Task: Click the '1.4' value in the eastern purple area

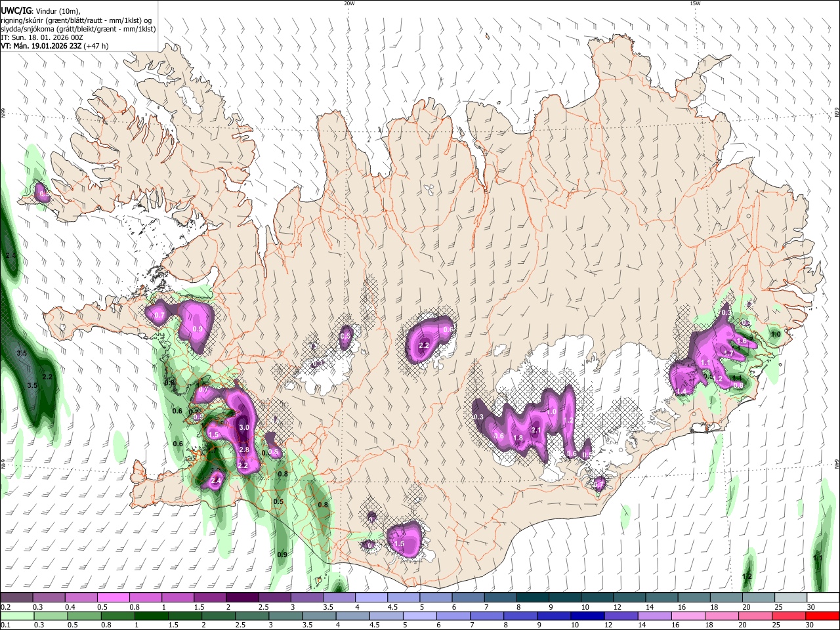Action: click(x=681, y=392)
